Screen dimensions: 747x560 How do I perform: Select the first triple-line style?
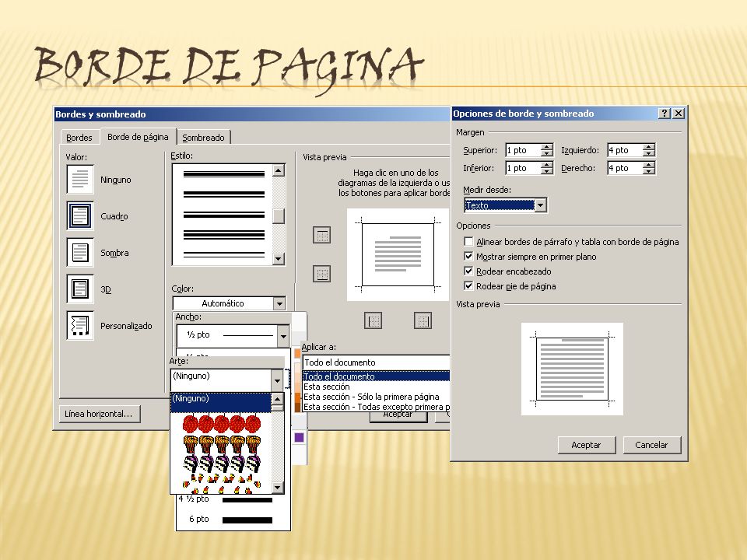point(224,174)
